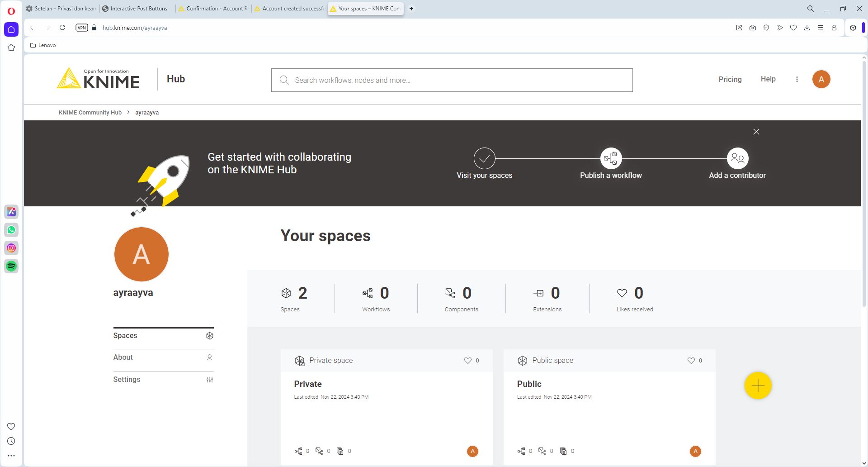The width and height of the screenshot is (868, 467).
Task: Select the Spaces sidebar tab
Action: [x=163, y=336]
